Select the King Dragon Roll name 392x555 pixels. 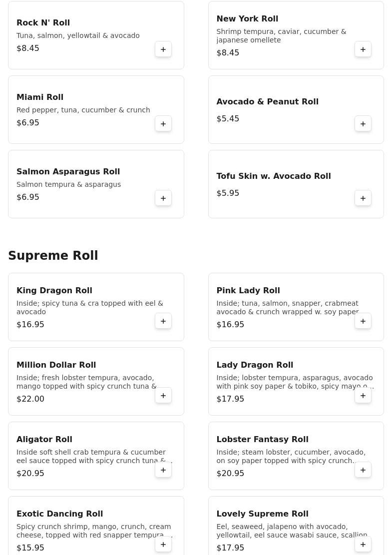coord(54,291)
